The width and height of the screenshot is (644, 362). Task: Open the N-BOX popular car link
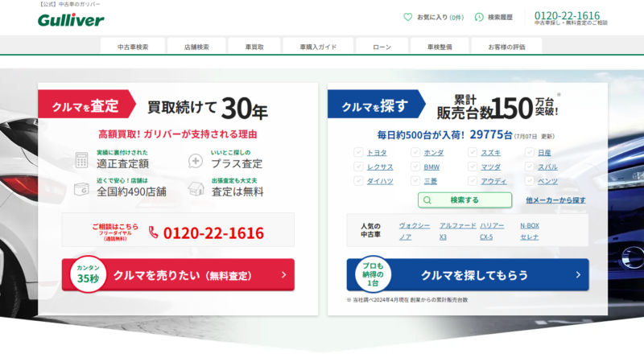coord(530,226)
